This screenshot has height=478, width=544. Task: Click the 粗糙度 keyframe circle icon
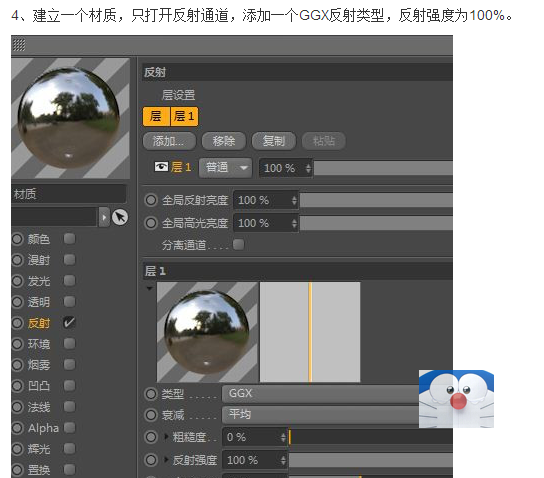151,437
